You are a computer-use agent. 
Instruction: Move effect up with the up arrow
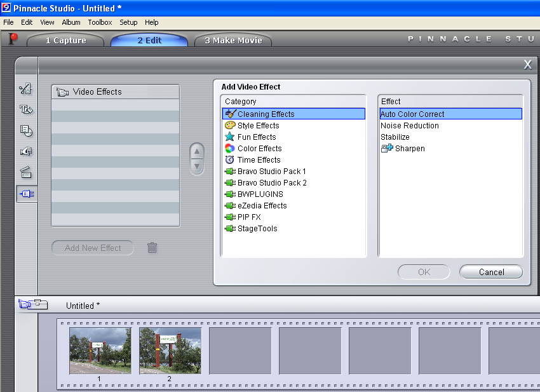tap(197, 151)
